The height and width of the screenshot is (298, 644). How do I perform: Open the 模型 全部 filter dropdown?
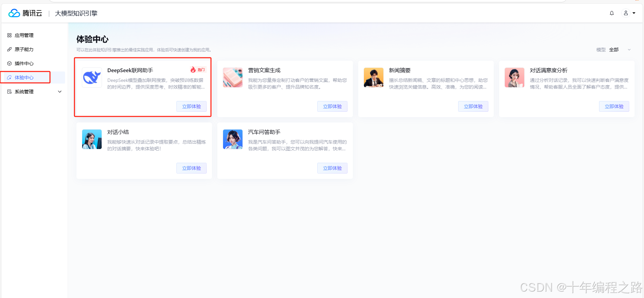point(614,50)
